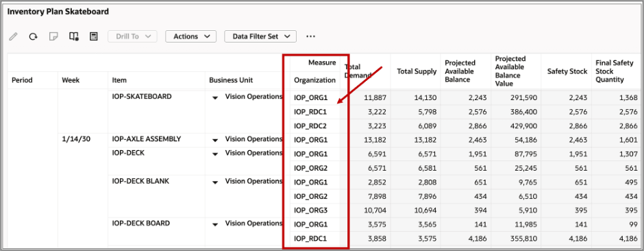
Task: Click the final safety stock 495
Action: (632, 182)
